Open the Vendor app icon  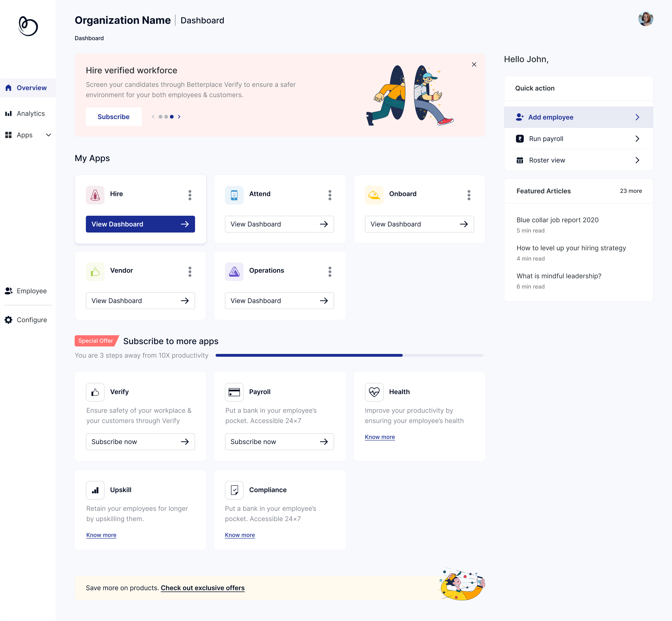pos(95,271)
